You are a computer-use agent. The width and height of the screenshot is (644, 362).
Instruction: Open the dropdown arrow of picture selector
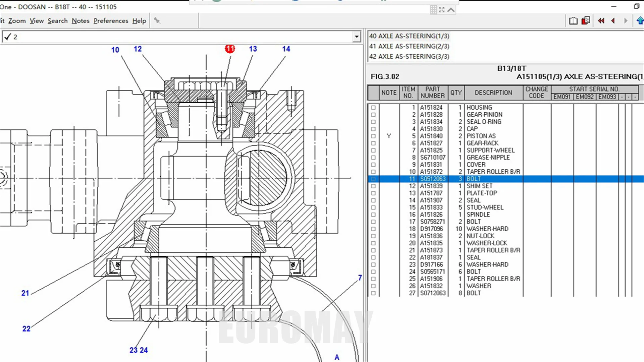(x=357, y=37)
